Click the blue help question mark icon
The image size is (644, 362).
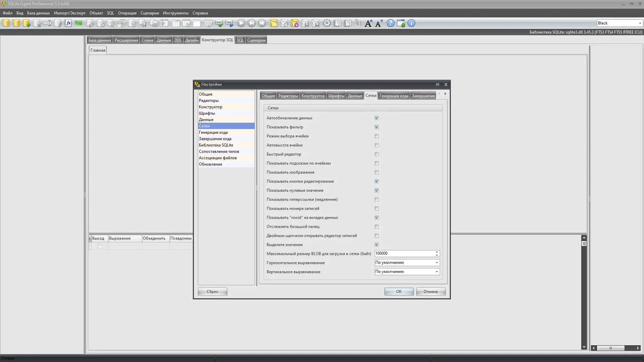[390, 23]
